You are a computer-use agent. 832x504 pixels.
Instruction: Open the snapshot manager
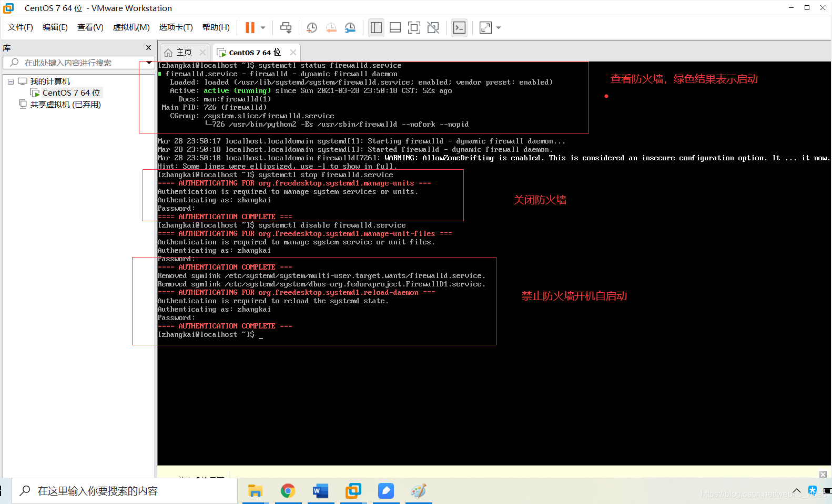tap(350, 27)
